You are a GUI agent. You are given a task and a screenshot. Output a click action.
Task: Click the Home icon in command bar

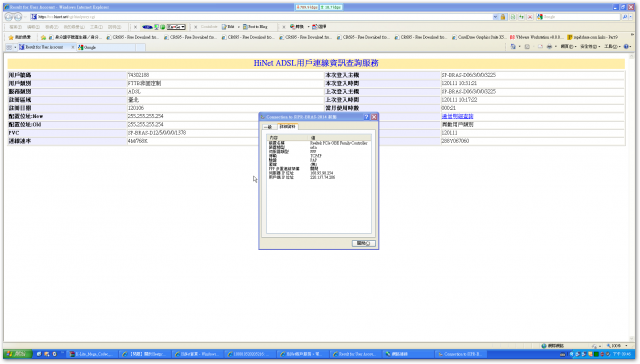[x=513, y=47]
